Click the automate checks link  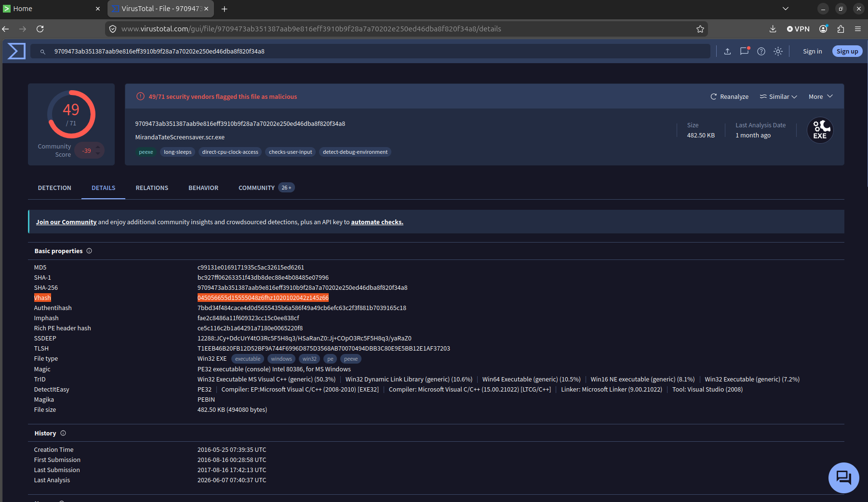pos(377,222)
